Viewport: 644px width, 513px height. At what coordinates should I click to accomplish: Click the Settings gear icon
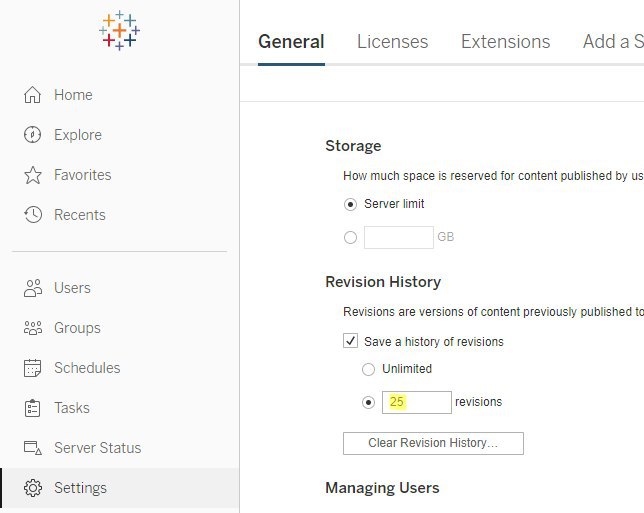coord(32,488)
